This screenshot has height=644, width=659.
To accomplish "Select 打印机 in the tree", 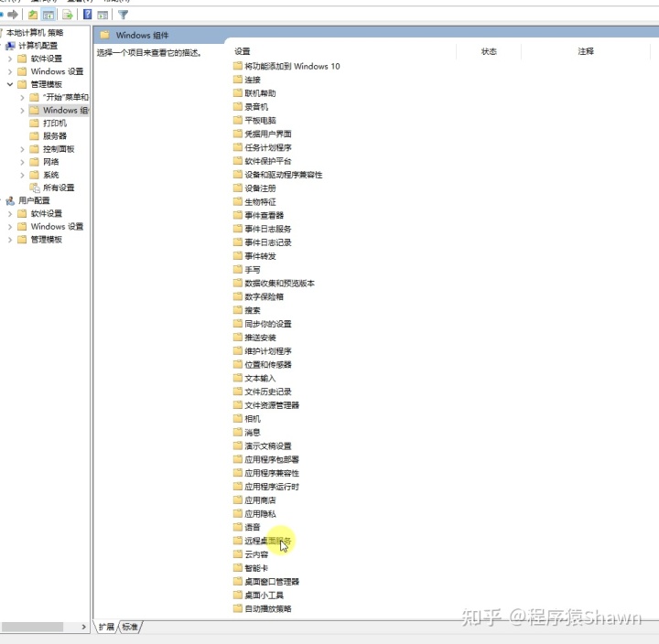I will [55, 123].
